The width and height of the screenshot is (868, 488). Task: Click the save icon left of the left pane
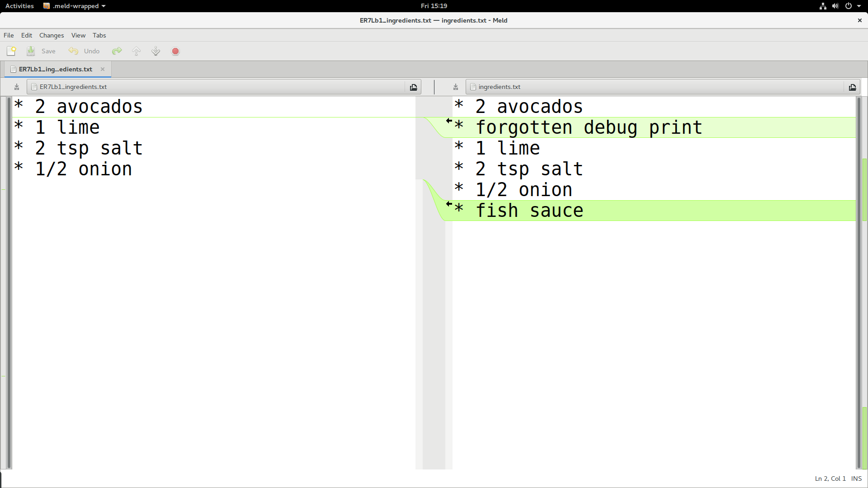[16, 87]
